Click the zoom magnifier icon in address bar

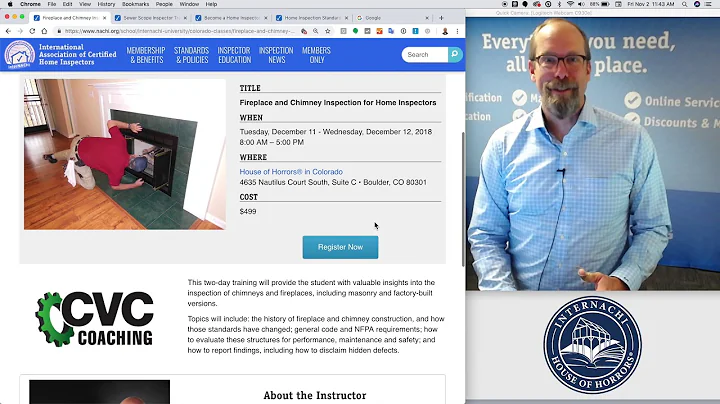pos(315,31)
